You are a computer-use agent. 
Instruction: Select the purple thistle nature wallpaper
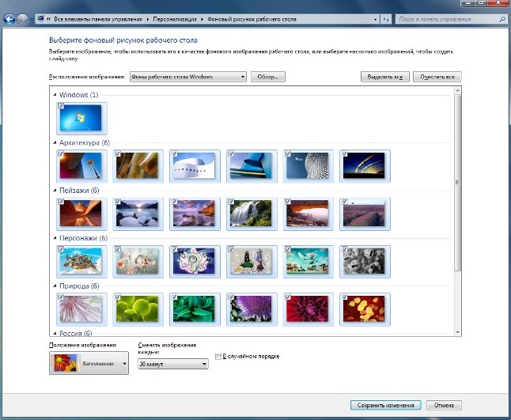[x=251, y=308]
